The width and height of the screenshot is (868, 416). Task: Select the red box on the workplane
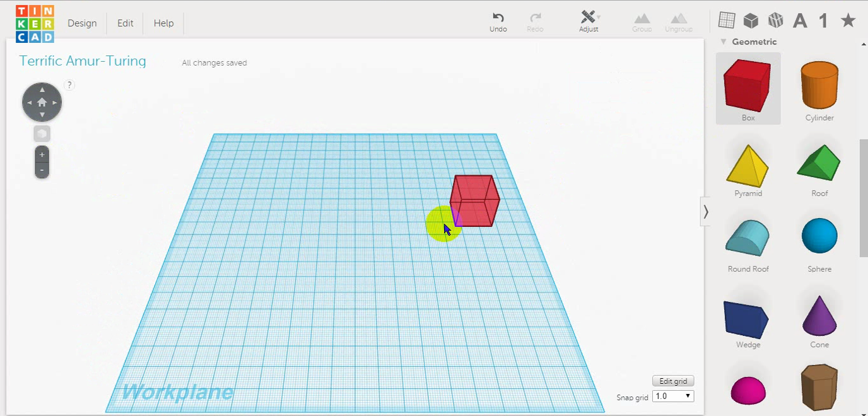476,202
